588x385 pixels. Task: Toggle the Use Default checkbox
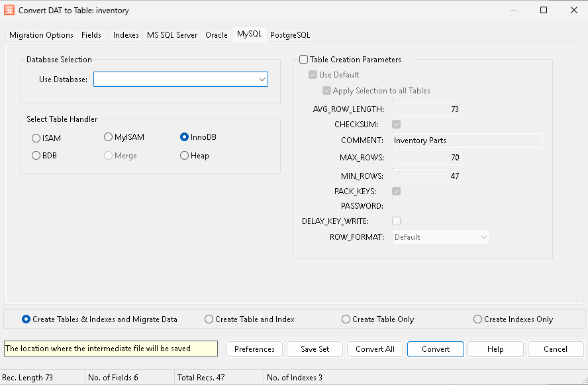313,75
